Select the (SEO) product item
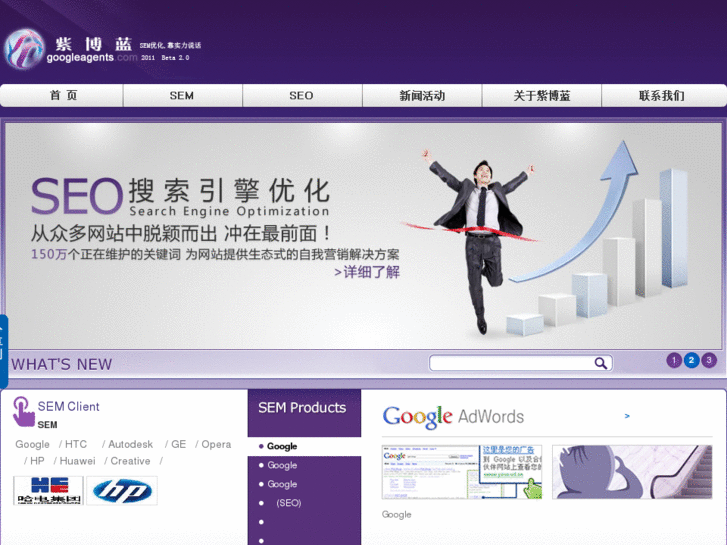The width and height of the screenshot is (727, 545). (x=288, y=503)
